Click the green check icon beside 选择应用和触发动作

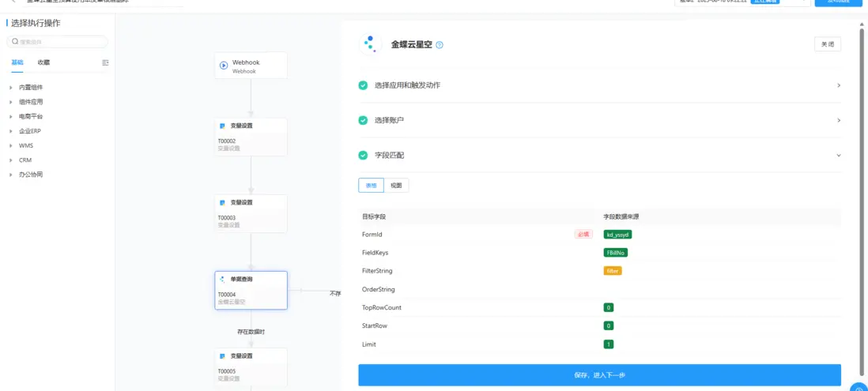coord(363,85)
